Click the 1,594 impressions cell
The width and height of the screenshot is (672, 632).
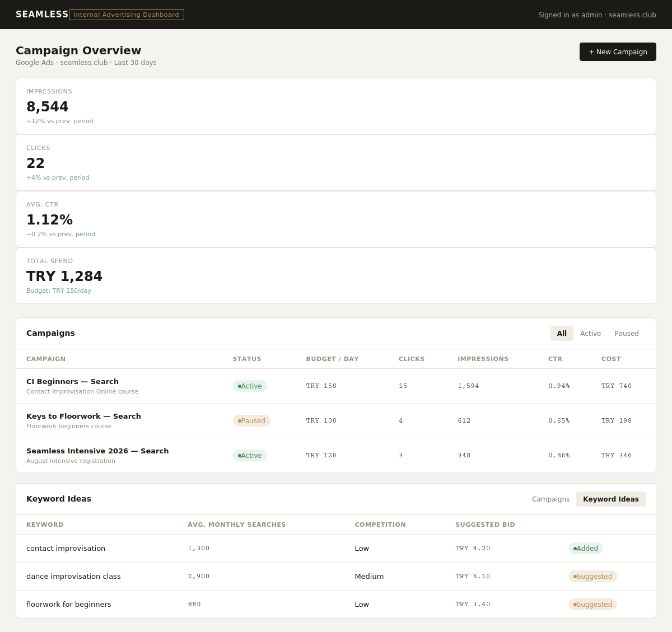pyautogui.click(x=468, y=386)
